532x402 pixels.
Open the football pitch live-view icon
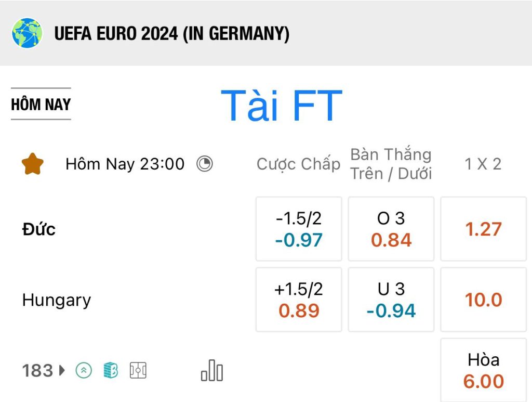pos(138,370)
